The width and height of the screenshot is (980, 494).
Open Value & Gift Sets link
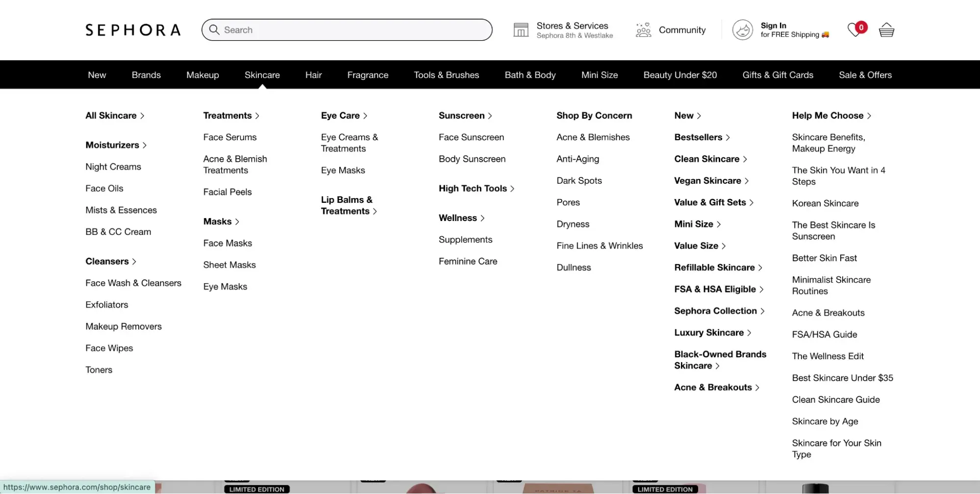714,202
